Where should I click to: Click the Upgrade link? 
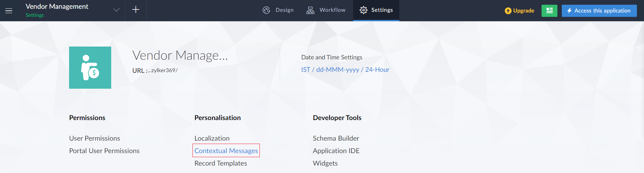click(519, 11)
